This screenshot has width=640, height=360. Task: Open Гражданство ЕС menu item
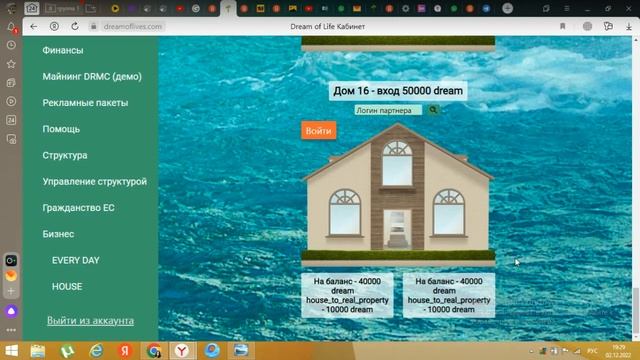click(78, 208)
